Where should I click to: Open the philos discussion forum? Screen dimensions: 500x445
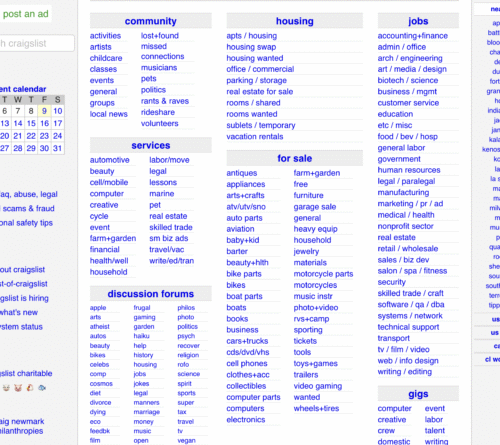click(186, 308)
